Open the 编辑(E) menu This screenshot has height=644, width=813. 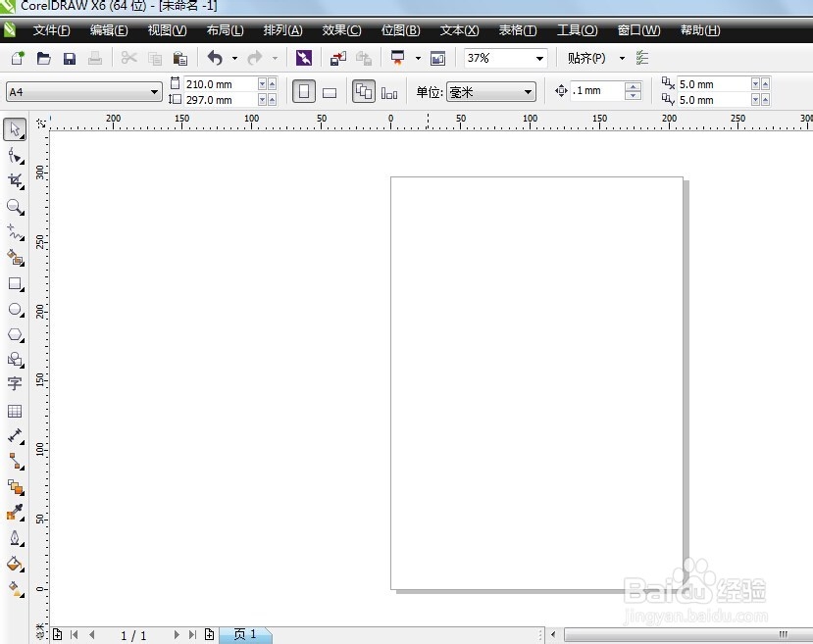pos(109,30)
